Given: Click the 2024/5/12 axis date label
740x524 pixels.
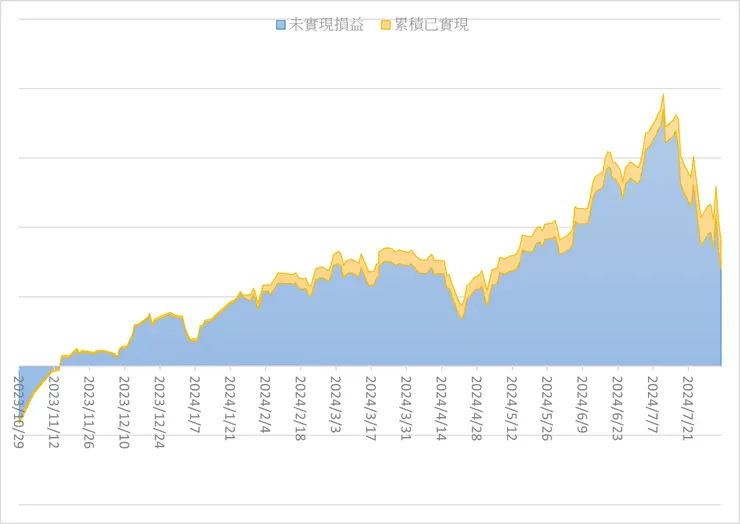Looking at the screenshot, I should pos(512,408).
